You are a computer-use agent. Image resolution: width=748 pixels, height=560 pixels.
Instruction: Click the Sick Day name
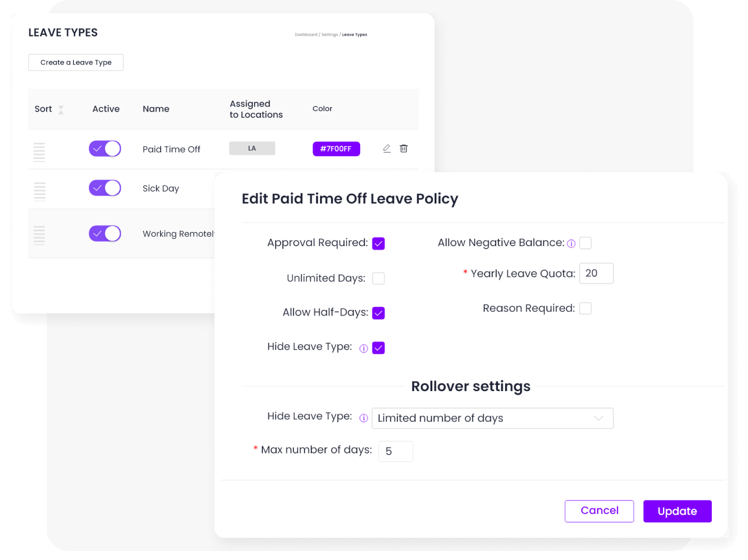[161, 188]
